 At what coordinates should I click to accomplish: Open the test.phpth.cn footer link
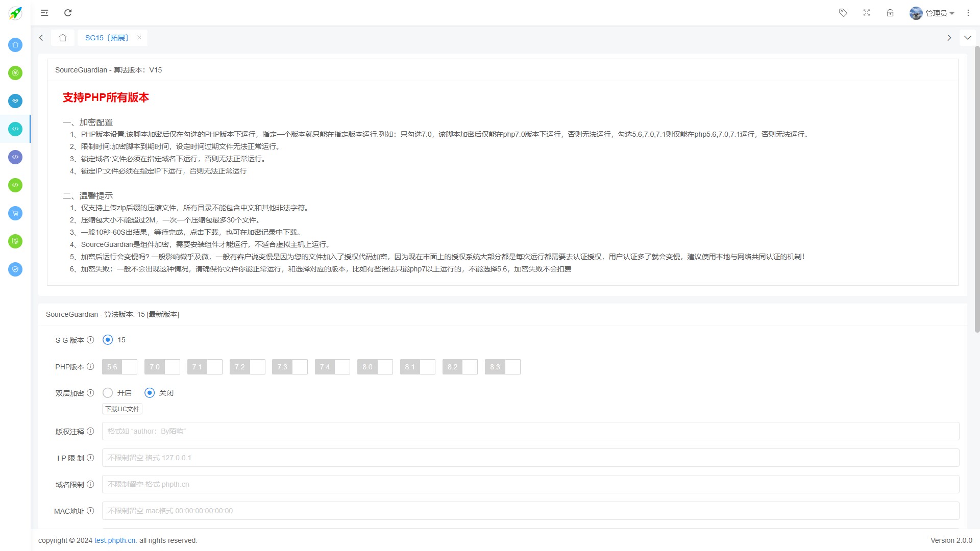click(114, 540)
